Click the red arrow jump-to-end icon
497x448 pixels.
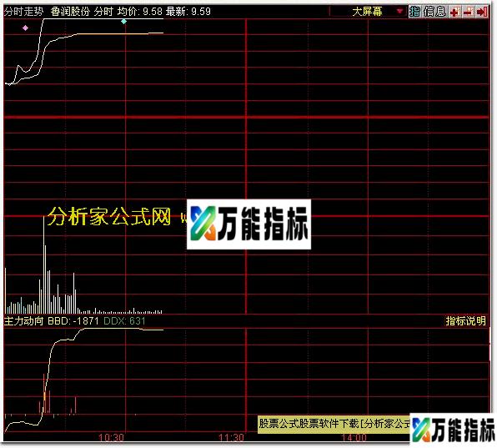(481, 12)
